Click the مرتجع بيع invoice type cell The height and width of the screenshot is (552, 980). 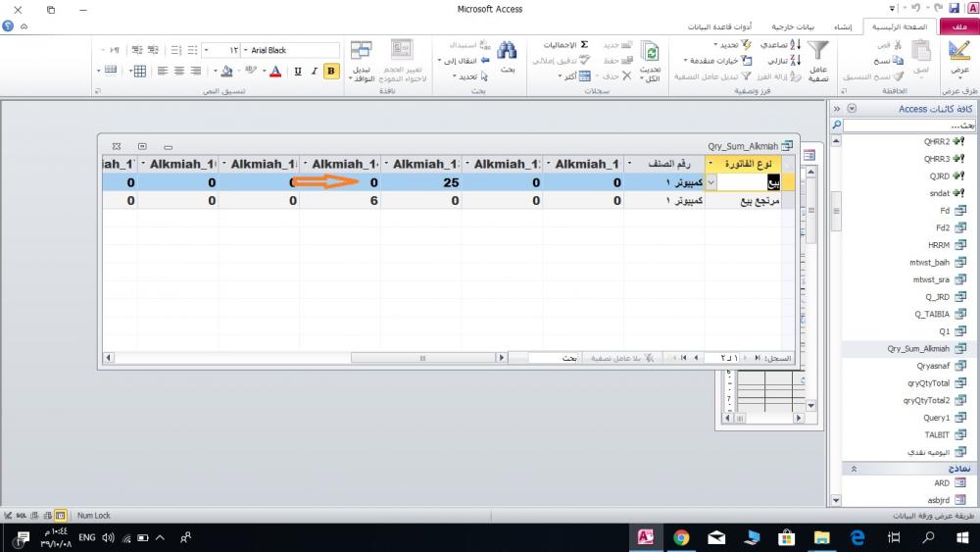743,201
